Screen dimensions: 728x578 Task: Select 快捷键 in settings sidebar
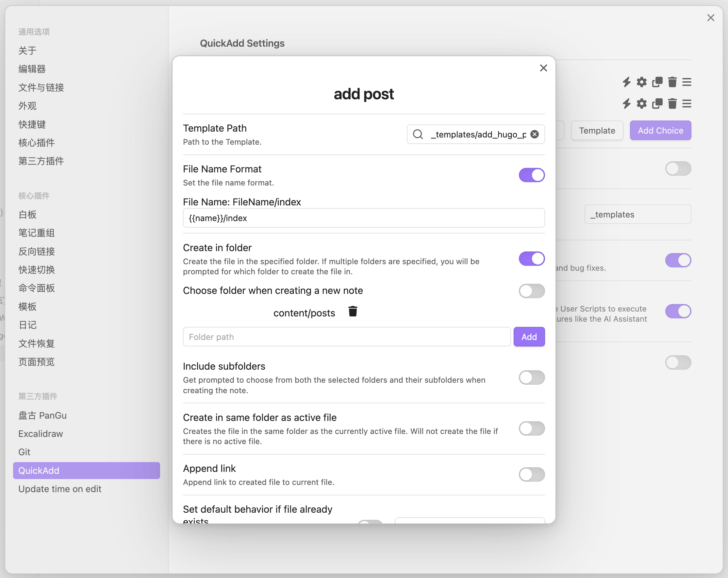click(32, 124)
